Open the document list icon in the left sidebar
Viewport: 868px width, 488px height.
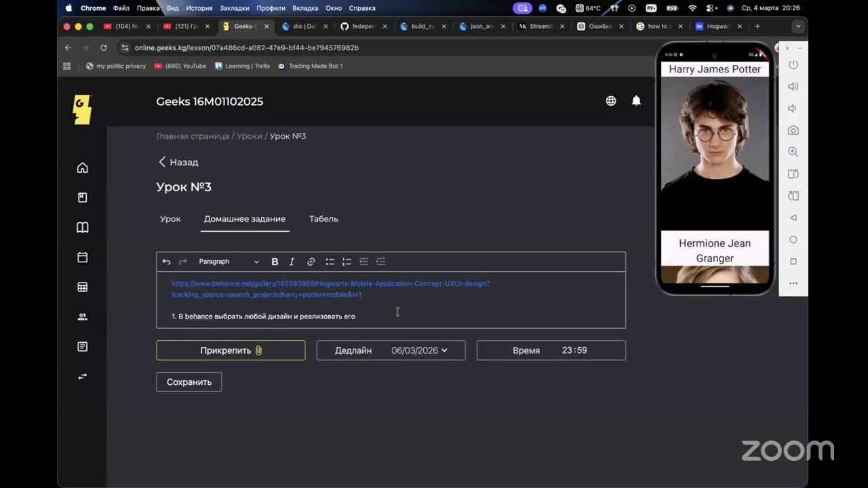coord(83,346)
